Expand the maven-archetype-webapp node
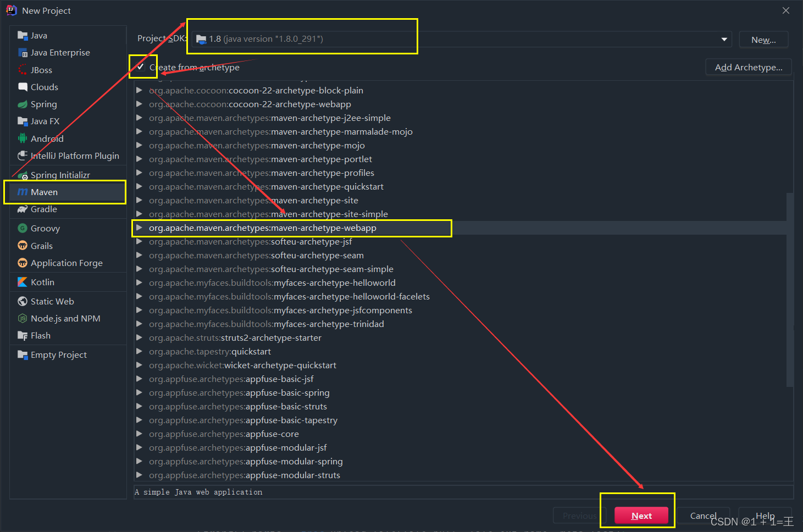The height and width of the screenshot is (532, 803). pos(139,228)
